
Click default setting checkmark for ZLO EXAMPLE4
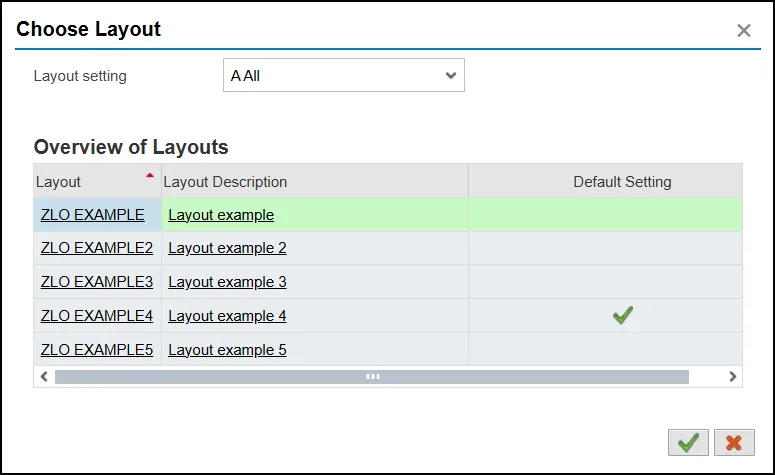tap(623, 315)
